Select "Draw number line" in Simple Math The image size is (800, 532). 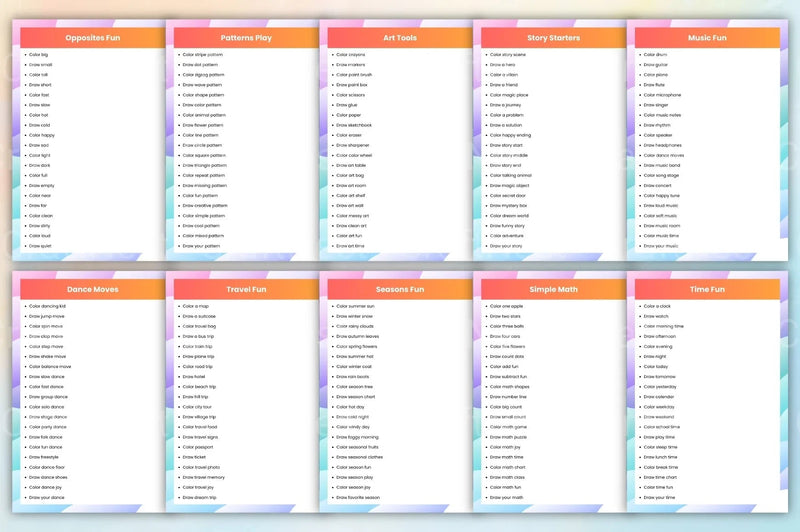pos(508,397)
